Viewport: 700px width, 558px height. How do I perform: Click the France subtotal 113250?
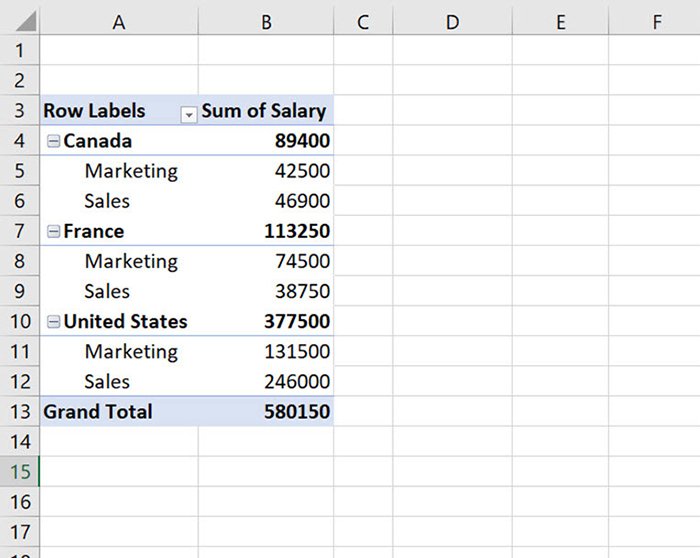pyautogui.click(x=297, y=231)
